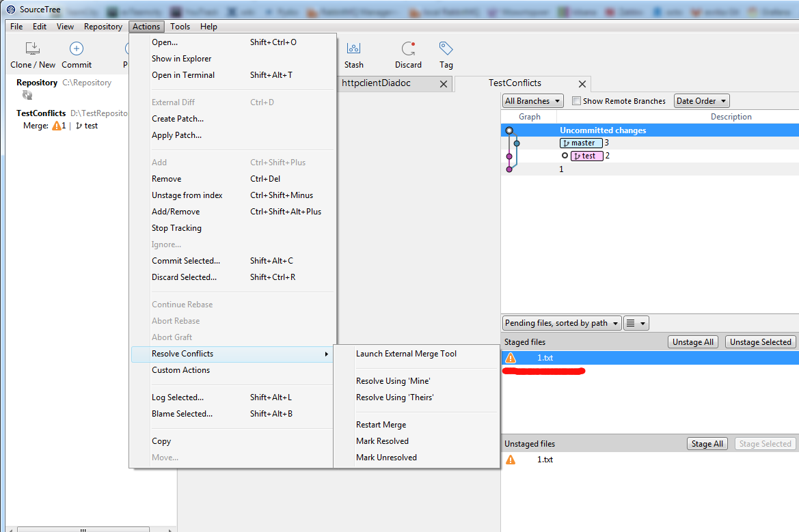Viewport: 799px width, 532px height.
Task: Switch to the httpclientDiadoc tab
Action: pyautogui.click(x=376, y=83)
